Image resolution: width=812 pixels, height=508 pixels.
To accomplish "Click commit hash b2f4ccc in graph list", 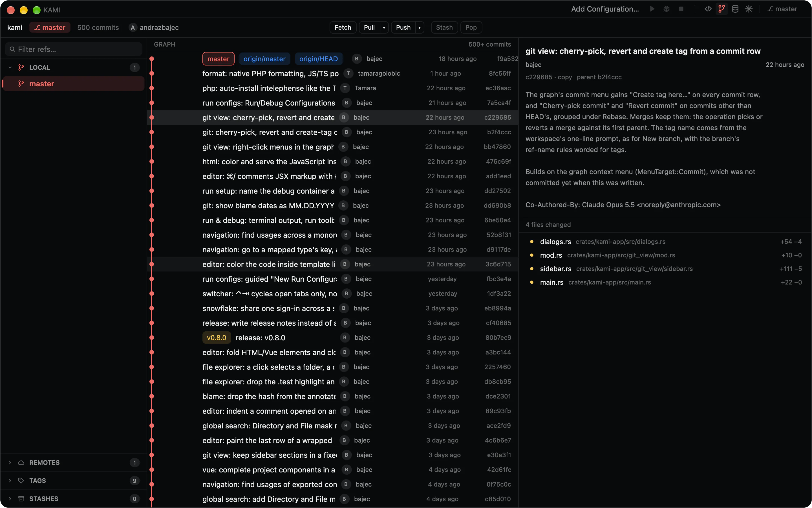I will tap(499, 132).
